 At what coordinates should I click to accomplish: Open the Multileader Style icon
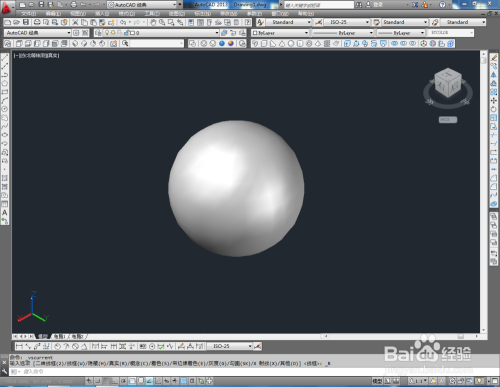(x=435, y=22)
